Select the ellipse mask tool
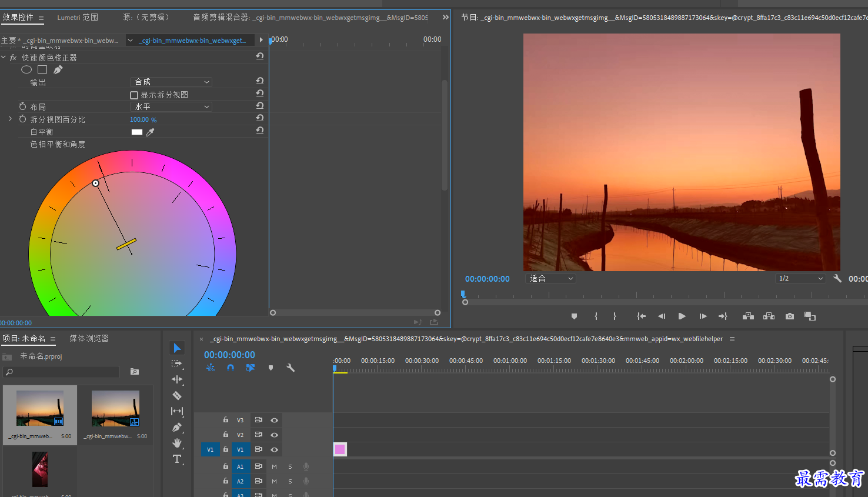 pyautogui.click(x=26, y=69)
